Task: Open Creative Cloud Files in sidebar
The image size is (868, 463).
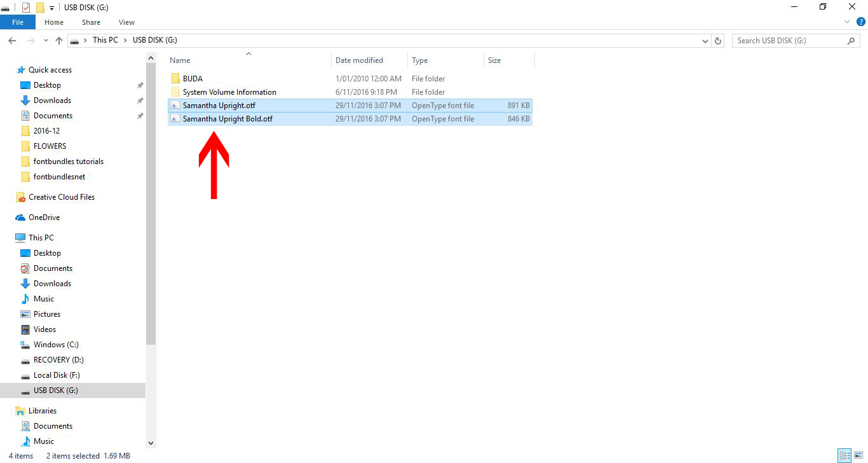Action: pos(62,197)
